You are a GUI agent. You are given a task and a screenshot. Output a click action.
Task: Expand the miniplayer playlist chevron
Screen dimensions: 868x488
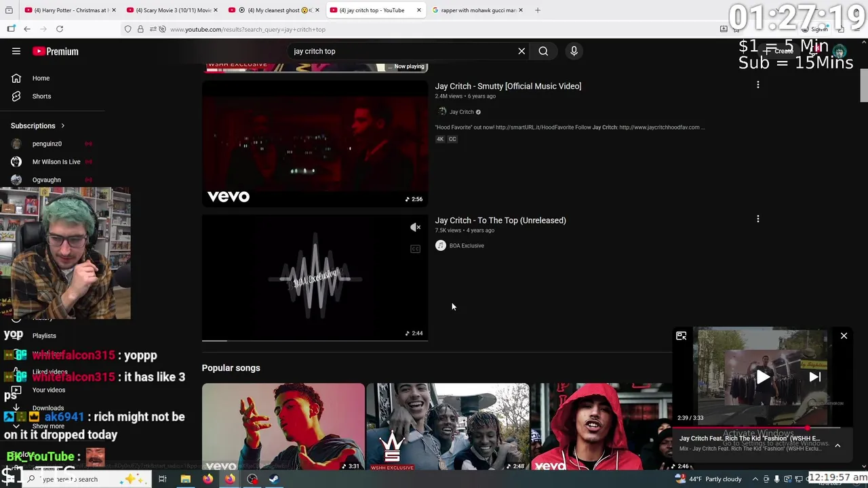tap(837, 445)
